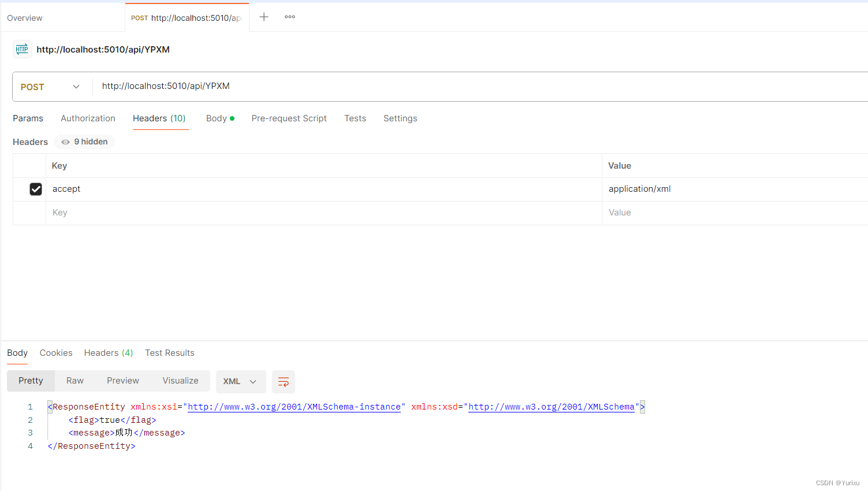The image size is (868, 491).
Task: Open the XMLSchema-instance link in response
Action: [294, 407]
